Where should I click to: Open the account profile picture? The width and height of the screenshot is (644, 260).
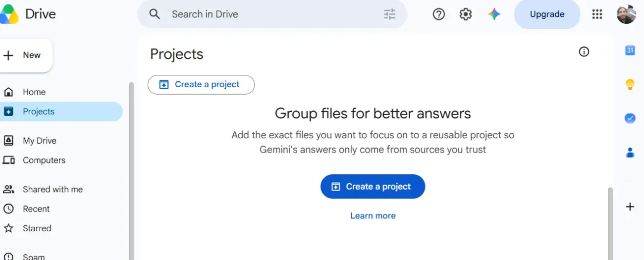point(626,14)
